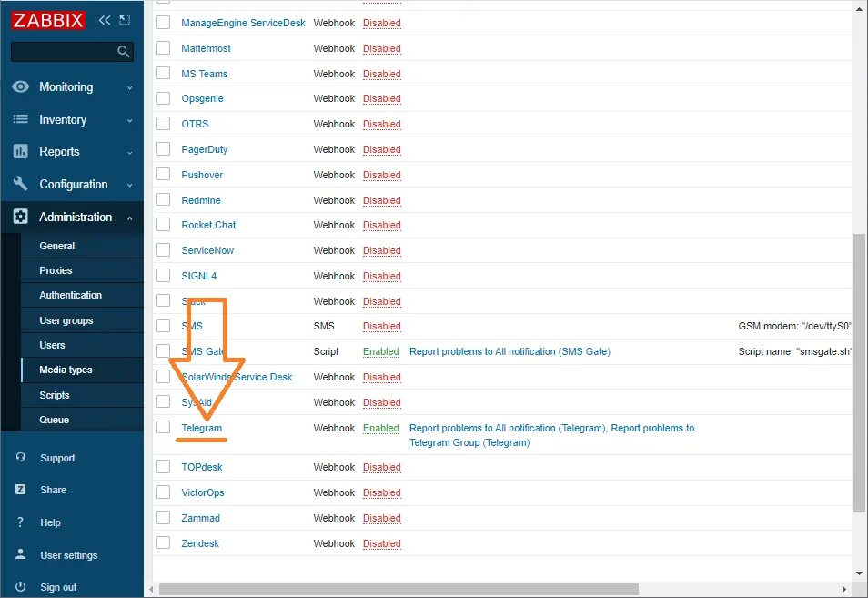This screenshot has height=598, width=868.
Task: Toggle Disabled status of OTRS
Action: point(382,124)
